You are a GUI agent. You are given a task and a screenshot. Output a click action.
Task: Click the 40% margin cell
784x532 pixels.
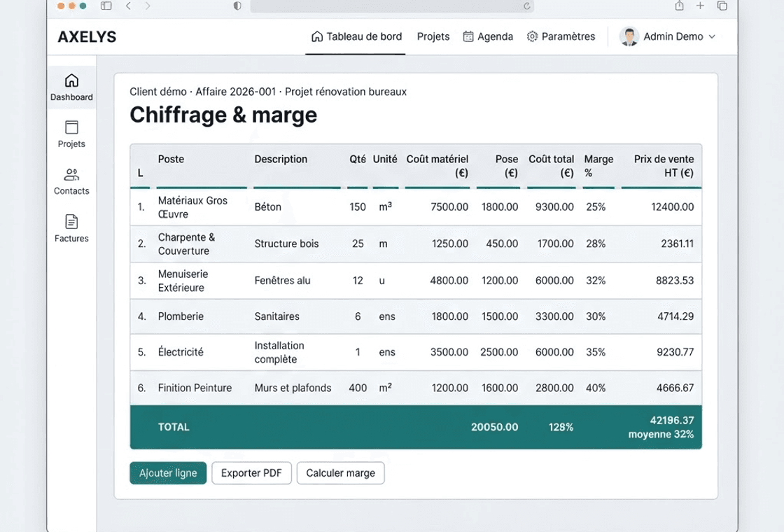point(596,388)
